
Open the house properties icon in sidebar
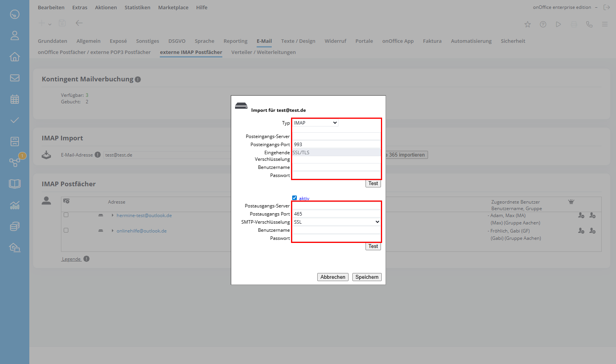pos(15,57)
